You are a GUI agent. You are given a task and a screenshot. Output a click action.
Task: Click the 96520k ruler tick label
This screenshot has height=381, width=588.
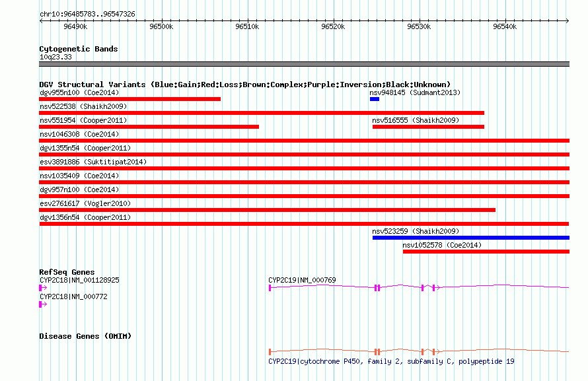coord(333,26)
